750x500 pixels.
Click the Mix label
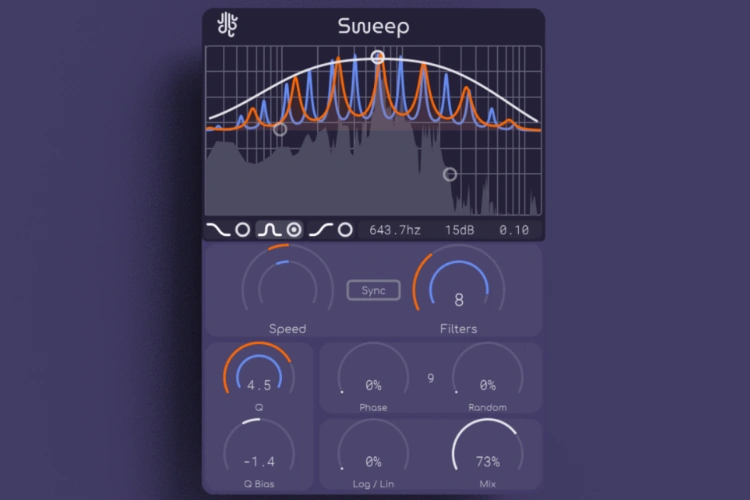point(487,484)
